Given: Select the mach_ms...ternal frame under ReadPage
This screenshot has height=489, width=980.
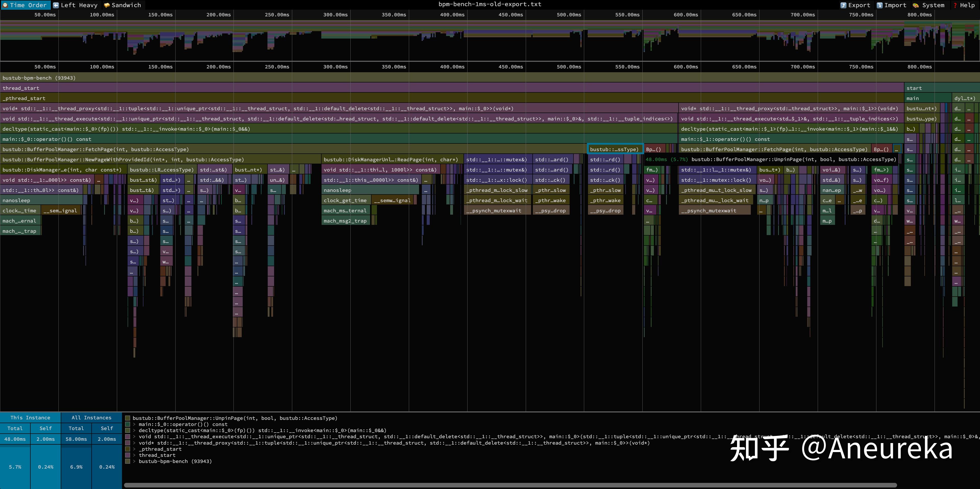Looking at the screenshot, I should (346, 211).
